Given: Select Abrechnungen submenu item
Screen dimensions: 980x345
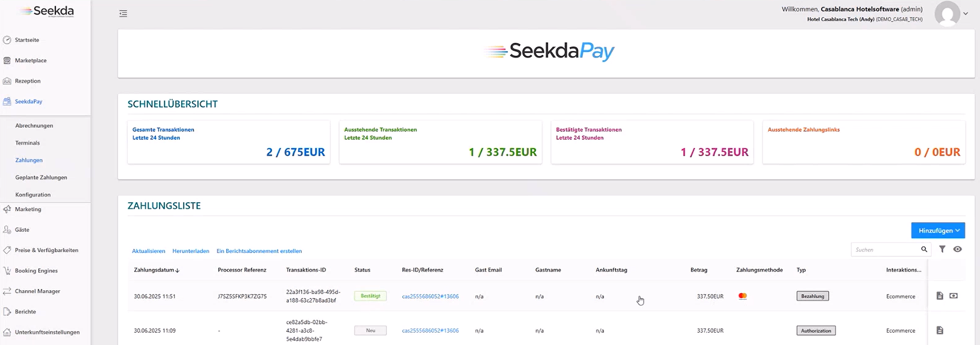Looking at the screenshot, I should click(x=34, y=126).
